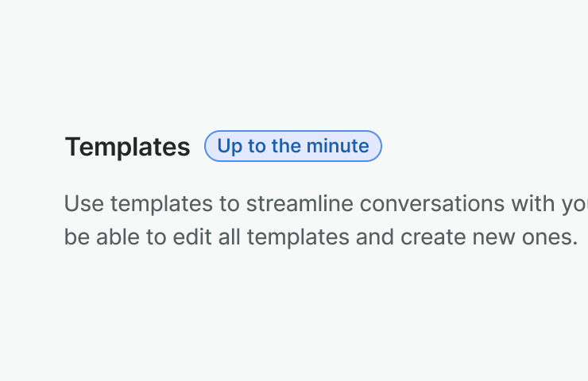Click the "Use templates to streamline conversations" description line

click(x=318, y=204)
